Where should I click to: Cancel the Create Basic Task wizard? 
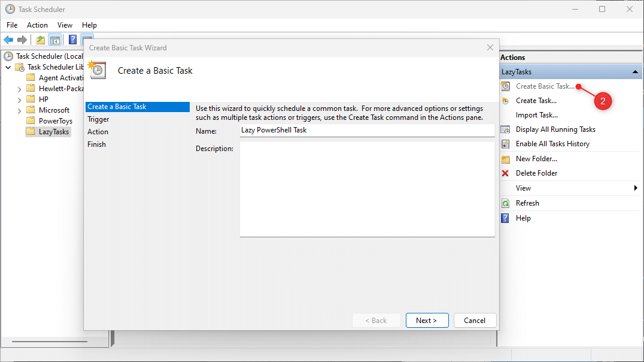[475, 320]
